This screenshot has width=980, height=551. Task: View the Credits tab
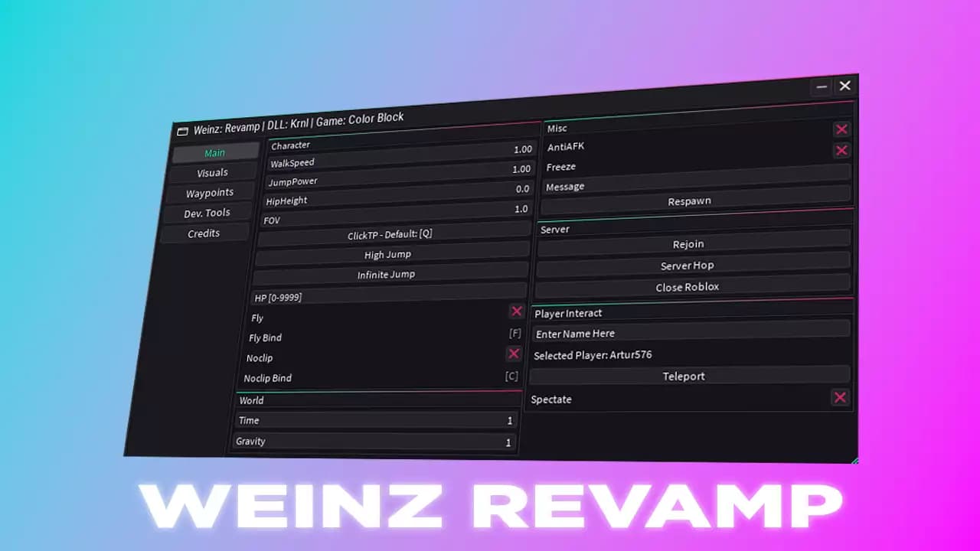tap(205, 233)
